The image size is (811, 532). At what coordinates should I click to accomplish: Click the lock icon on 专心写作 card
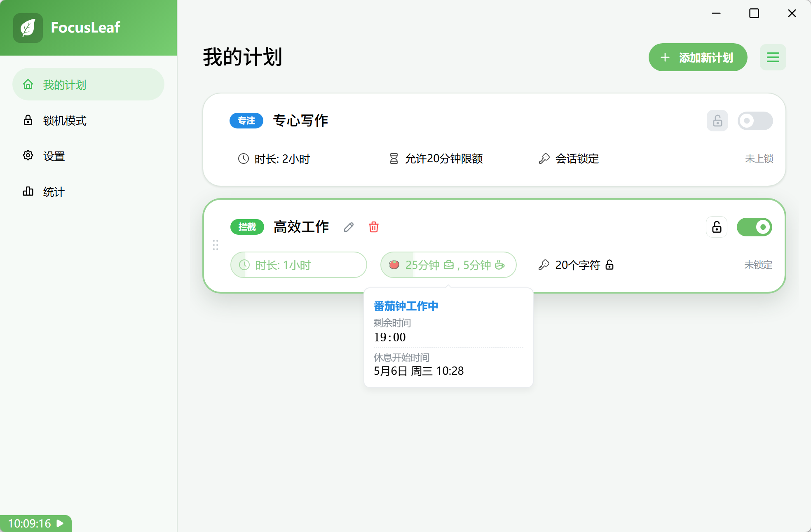[x=717, y=121]
